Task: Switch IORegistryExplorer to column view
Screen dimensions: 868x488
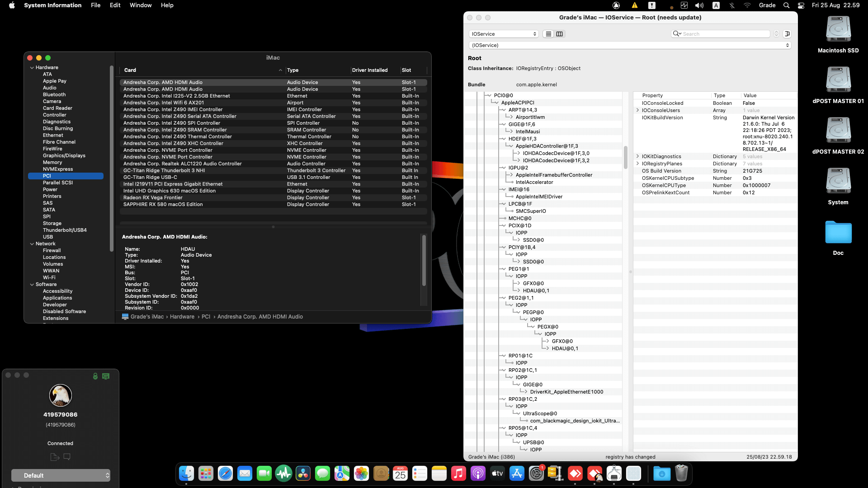Action: [x=559, y=34]
